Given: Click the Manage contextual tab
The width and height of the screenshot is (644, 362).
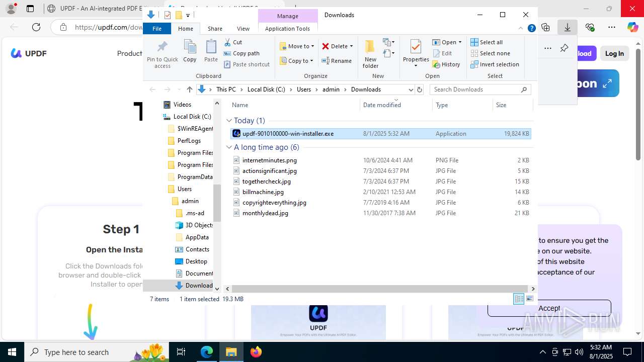Looking at the screenshot, I should point(288,16).
